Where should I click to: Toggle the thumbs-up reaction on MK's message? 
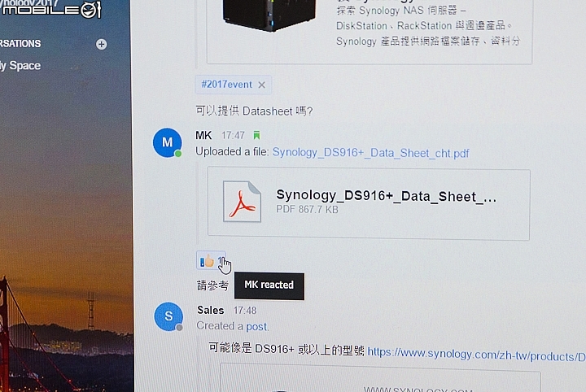coord(211,260)
